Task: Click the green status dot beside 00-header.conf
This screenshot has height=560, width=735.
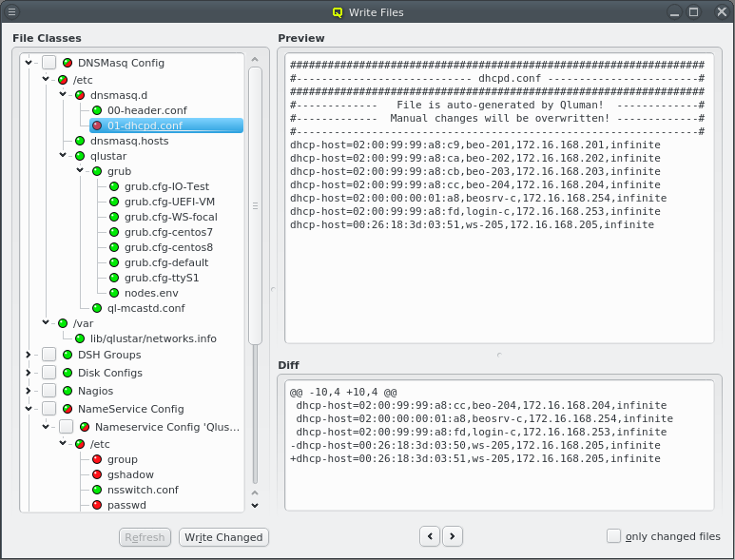Action: point(97,110)
